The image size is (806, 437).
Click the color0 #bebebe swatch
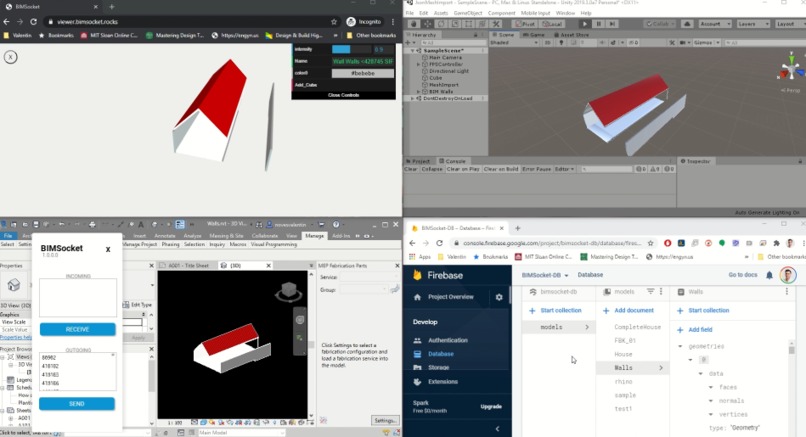point(363,74)
